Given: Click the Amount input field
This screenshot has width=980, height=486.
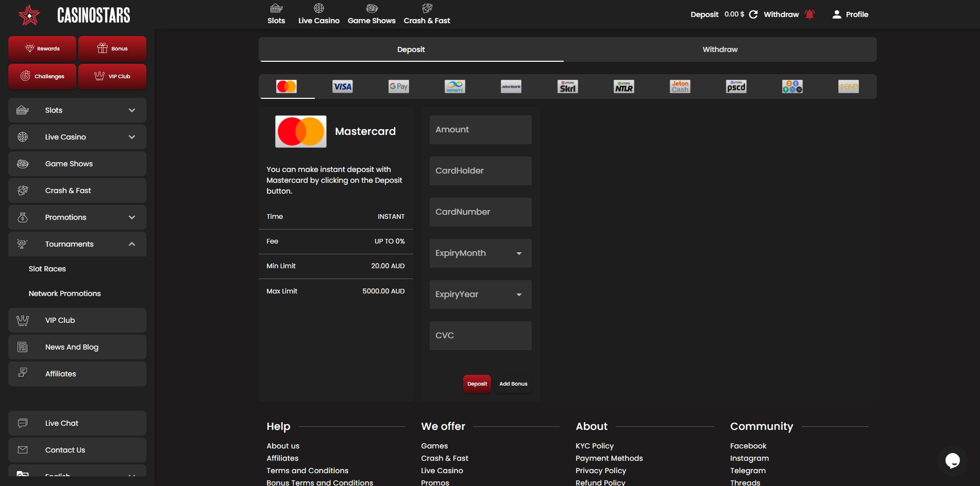Looking at the screenshot, I should click(480, 130).
